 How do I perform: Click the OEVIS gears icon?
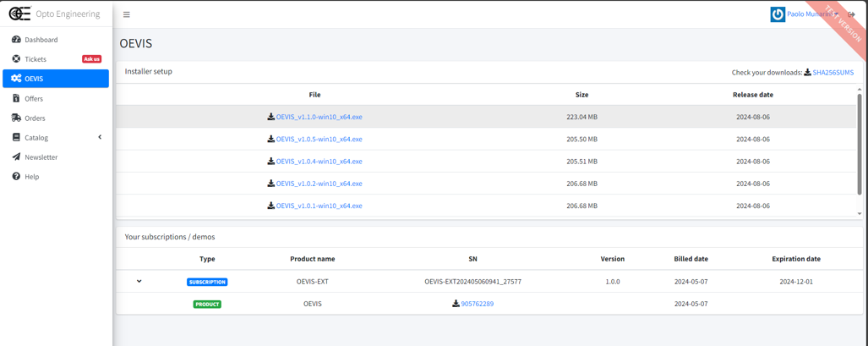tap(16, 79)
